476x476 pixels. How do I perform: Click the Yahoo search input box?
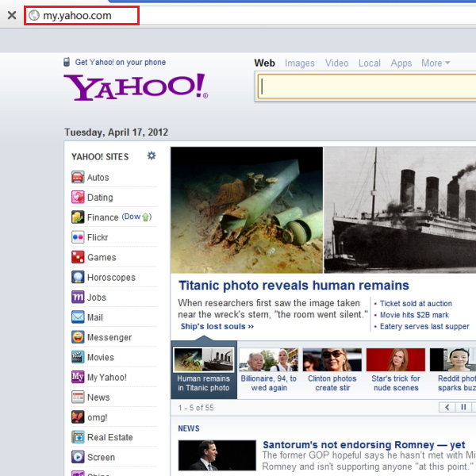(x=367, y=86)
